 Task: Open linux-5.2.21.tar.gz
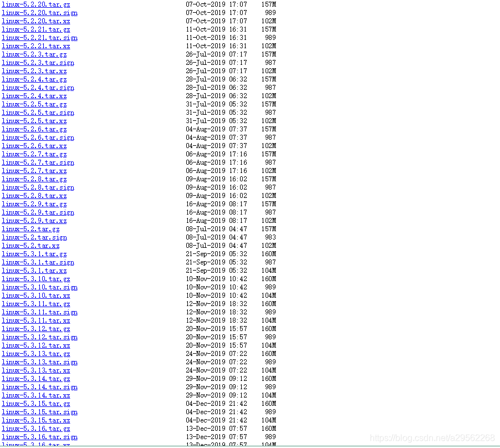click(35, 29)
